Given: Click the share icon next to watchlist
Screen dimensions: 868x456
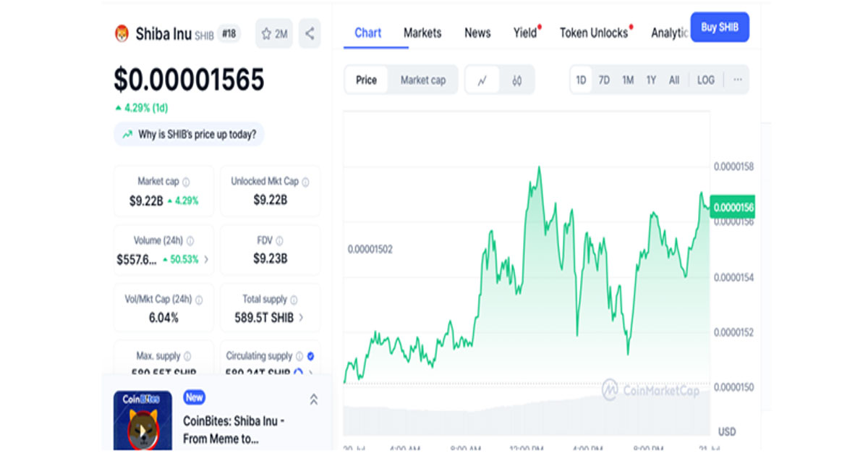Looking at the screenshot, I should tap(310, 34).
